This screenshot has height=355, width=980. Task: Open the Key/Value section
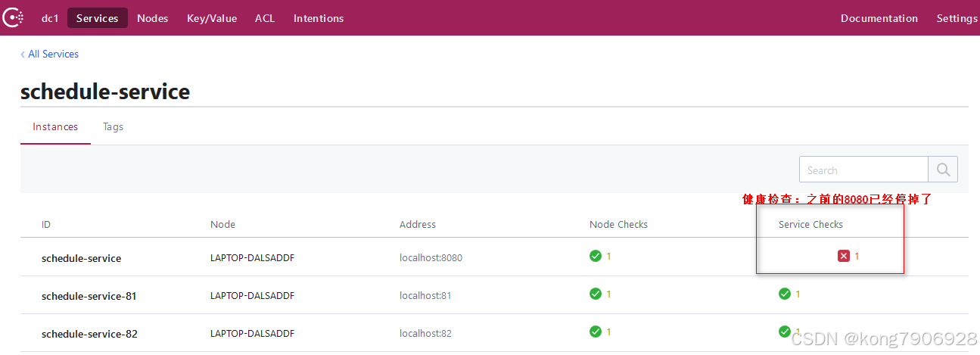point(212,18)
